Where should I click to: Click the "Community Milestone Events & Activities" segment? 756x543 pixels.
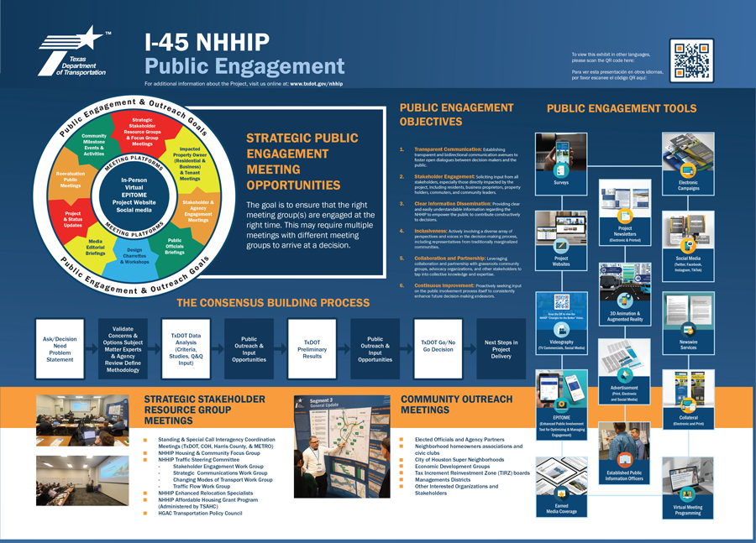pos(93,144)
